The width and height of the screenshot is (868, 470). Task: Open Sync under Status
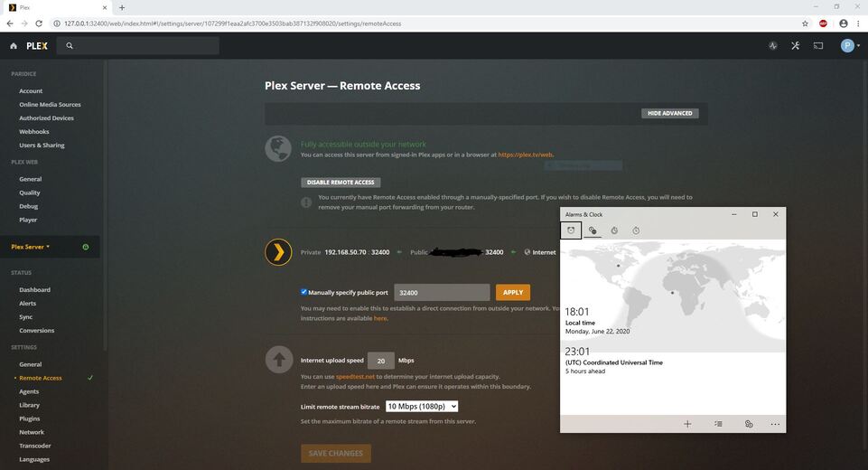[26, 317]
